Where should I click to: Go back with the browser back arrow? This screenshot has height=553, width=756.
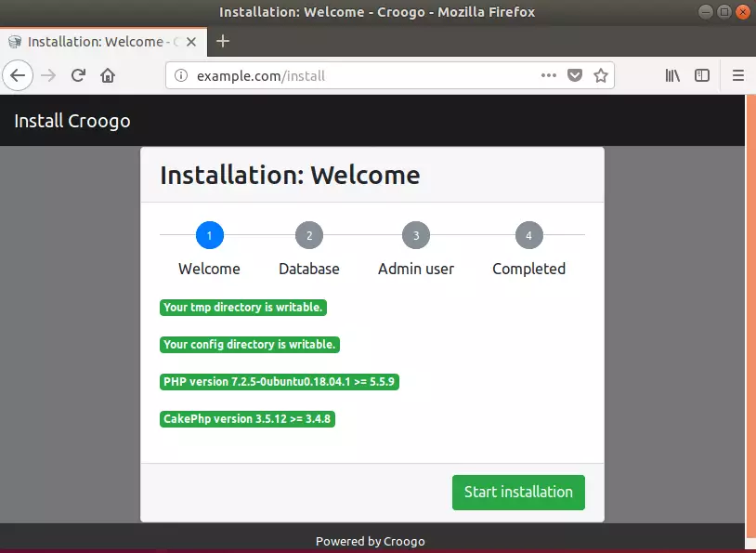pyautogui.click(x=18, y=75)
